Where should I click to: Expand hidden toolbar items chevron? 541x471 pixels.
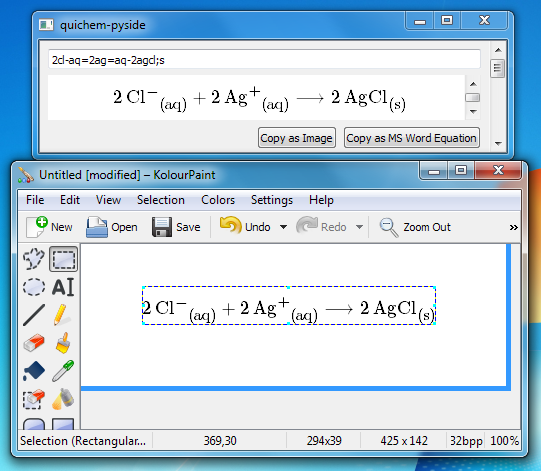(513, 227)
